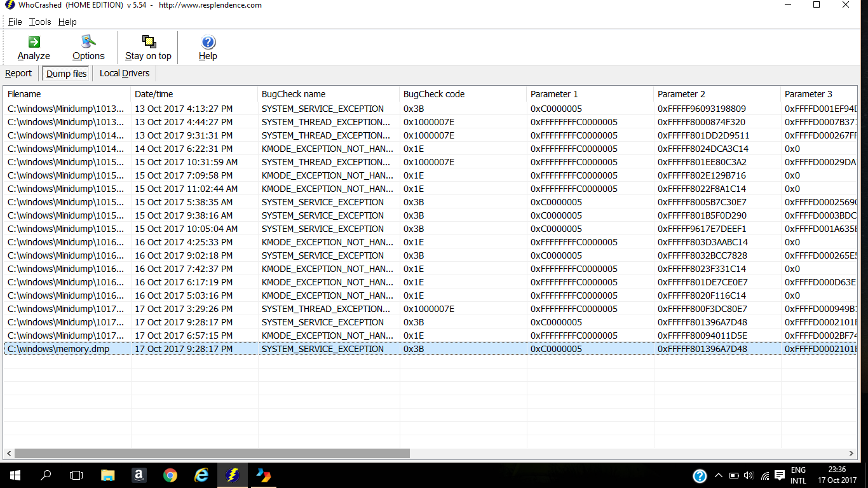Click Parameter 2 value 0xFFFFF8000874F320
This screenshot has width=868, height=488.
702,122
